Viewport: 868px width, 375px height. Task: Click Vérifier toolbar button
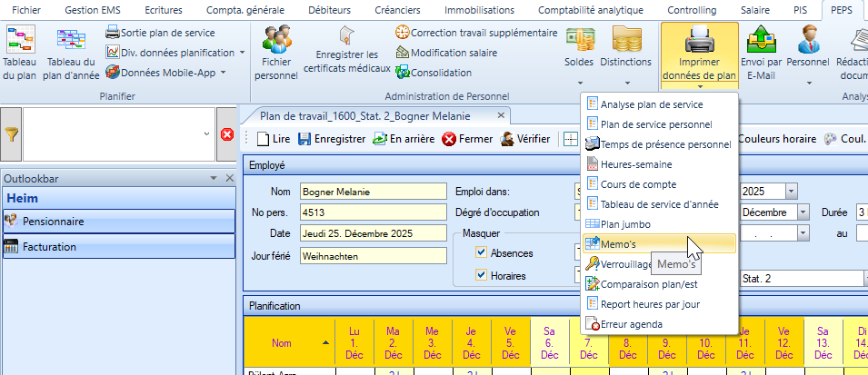(525, 140)
